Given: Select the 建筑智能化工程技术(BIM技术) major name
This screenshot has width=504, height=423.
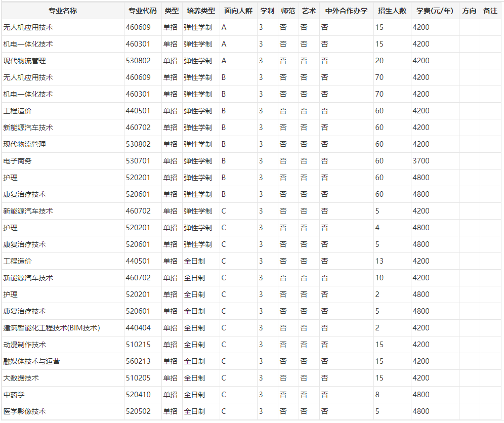Looking at the screenshot, I should point(52,328).
